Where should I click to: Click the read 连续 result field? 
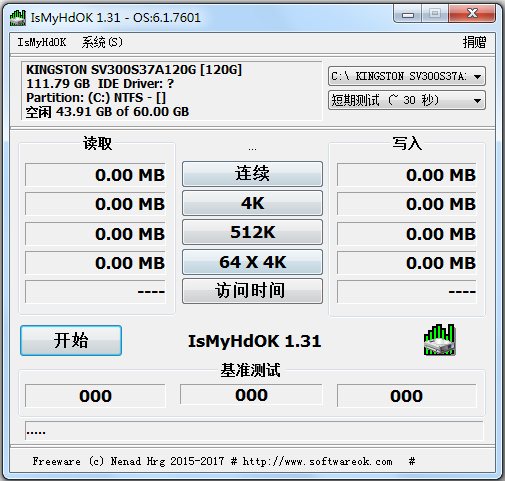click(x=95, y=175)
